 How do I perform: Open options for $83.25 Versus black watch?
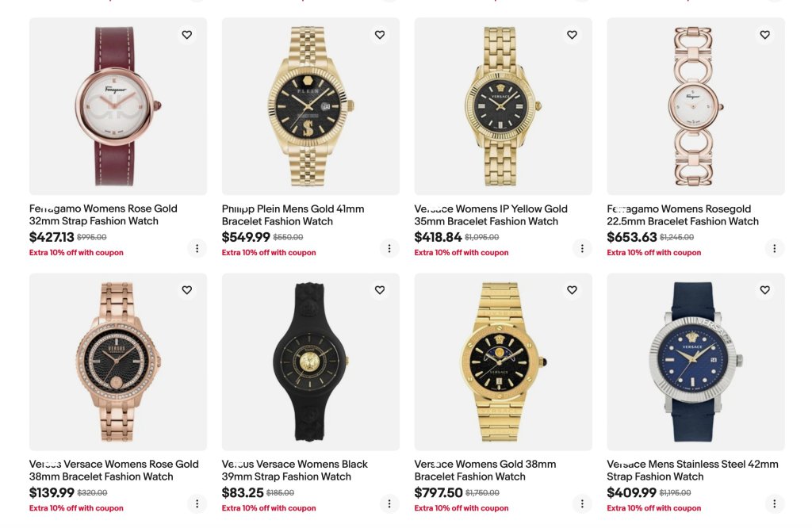(x=389, y=503)
